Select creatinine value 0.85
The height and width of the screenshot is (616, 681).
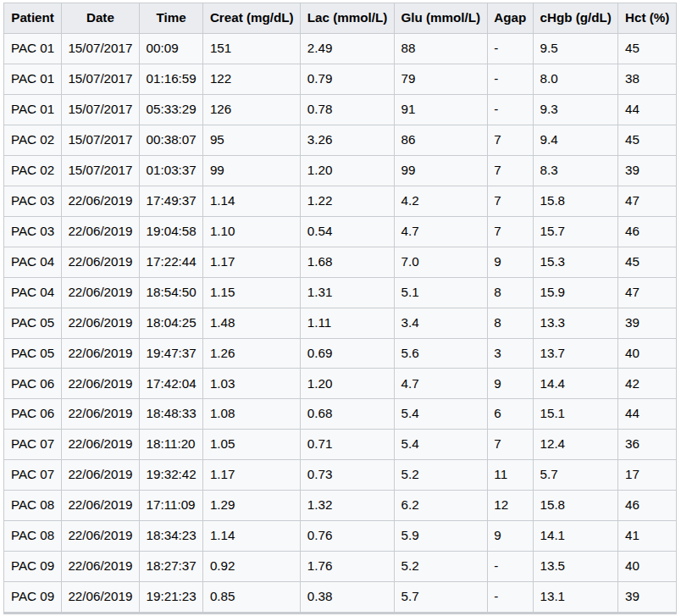click(252, 597)
